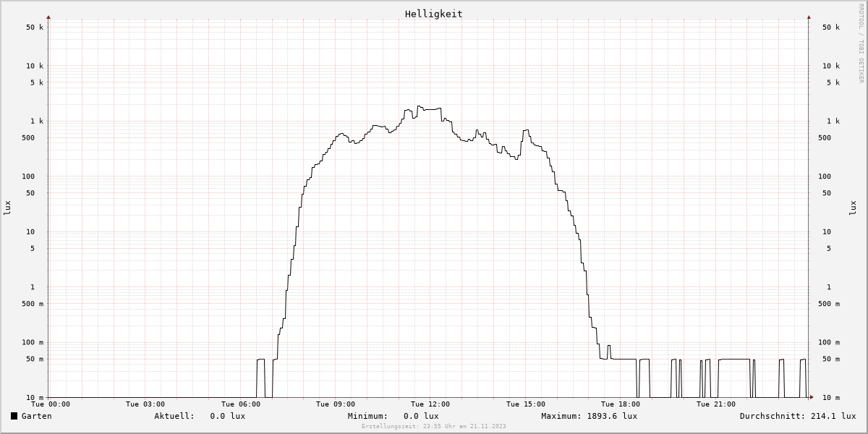Click the current value "0.0 lux" beside Aktuell
868x434 pixels.
[228, 416]
